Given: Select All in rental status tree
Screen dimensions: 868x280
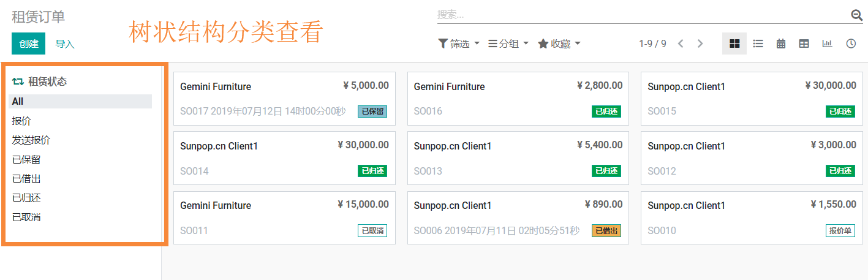Looking at the screenshot, I should 81,101.
